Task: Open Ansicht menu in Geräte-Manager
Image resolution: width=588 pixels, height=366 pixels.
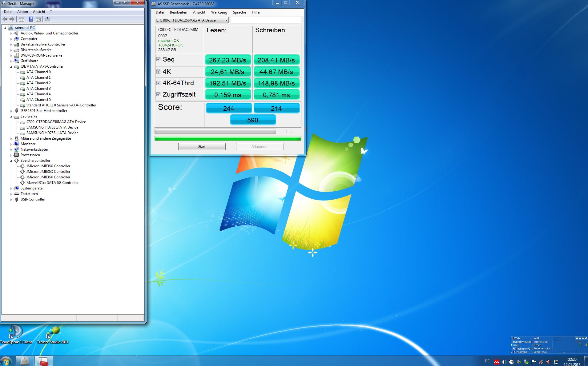Action: [39, 12]
